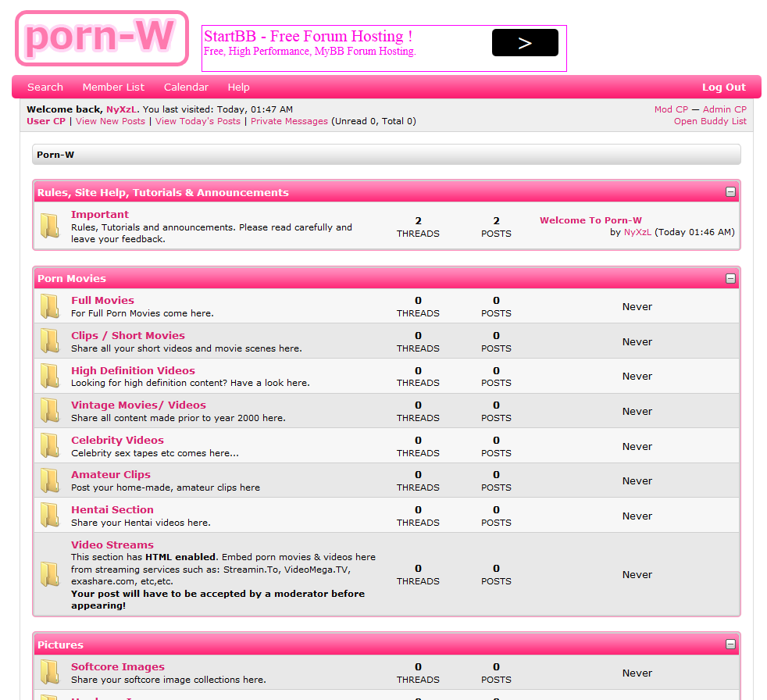The image size is (767, 700).
Task: Click folder icon beside High Definition Videos
Action: (x=50, y=376)
